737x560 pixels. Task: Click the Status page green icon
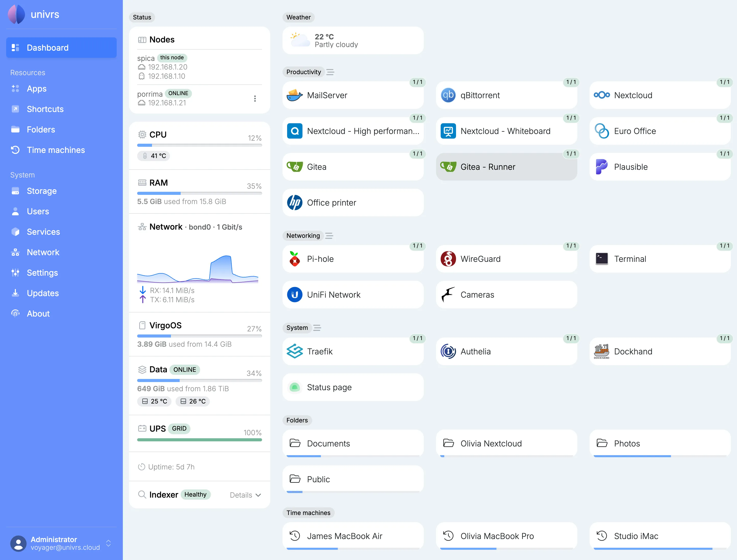295,387
